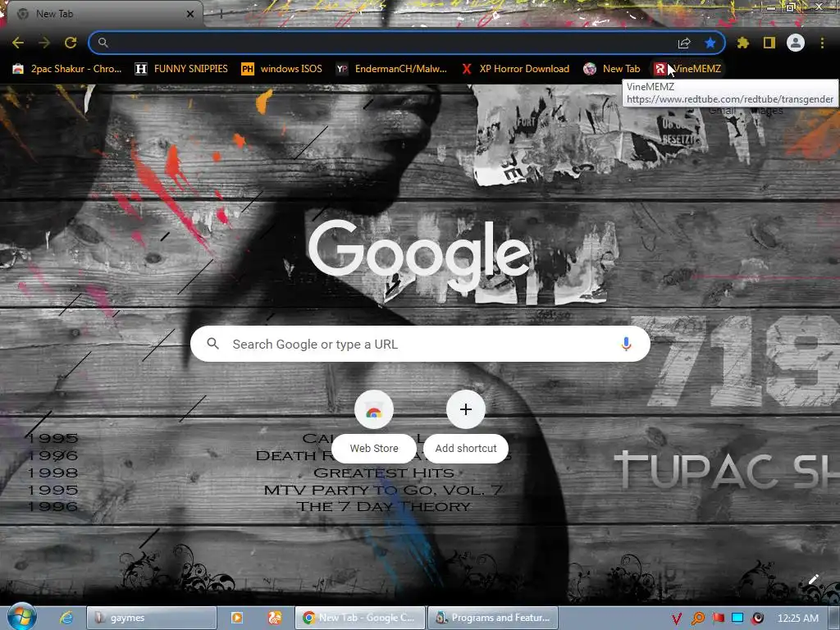This screenshot has width=840, height=630.
Task: Open the EndermanCH/Malw... bookmark
Action: coord(391,69)
